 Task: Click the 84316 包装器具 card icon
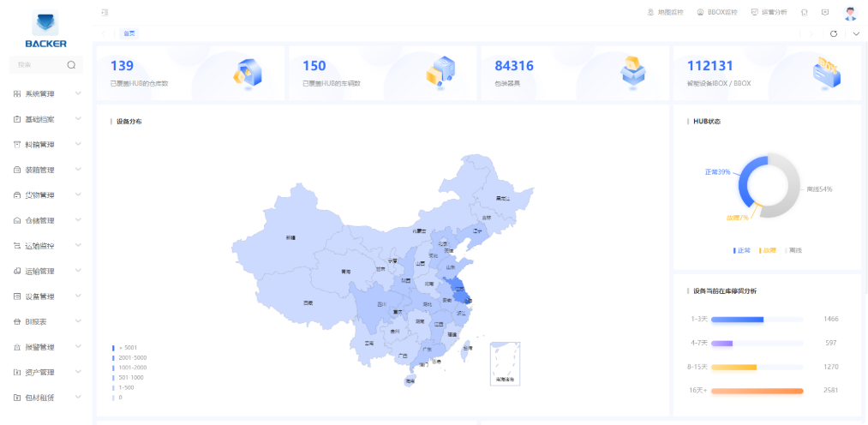pos(632,72)
